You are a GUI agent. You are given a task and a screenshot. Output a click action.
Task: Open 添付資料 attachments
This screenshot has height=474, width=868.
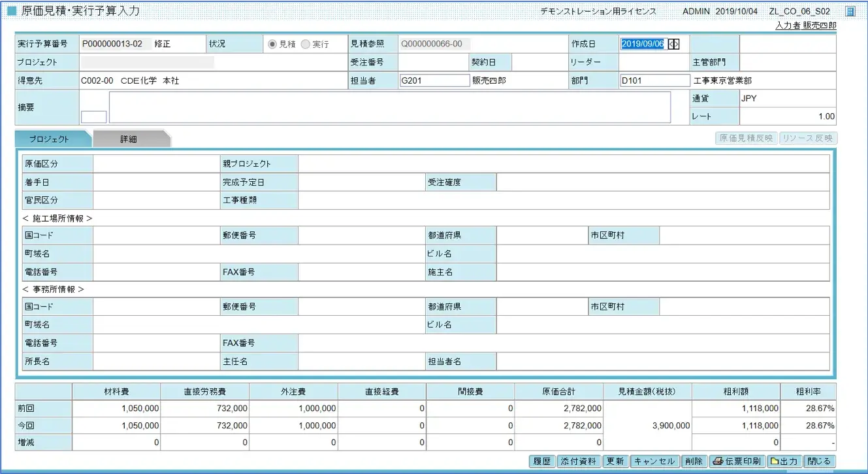point(579,461)
